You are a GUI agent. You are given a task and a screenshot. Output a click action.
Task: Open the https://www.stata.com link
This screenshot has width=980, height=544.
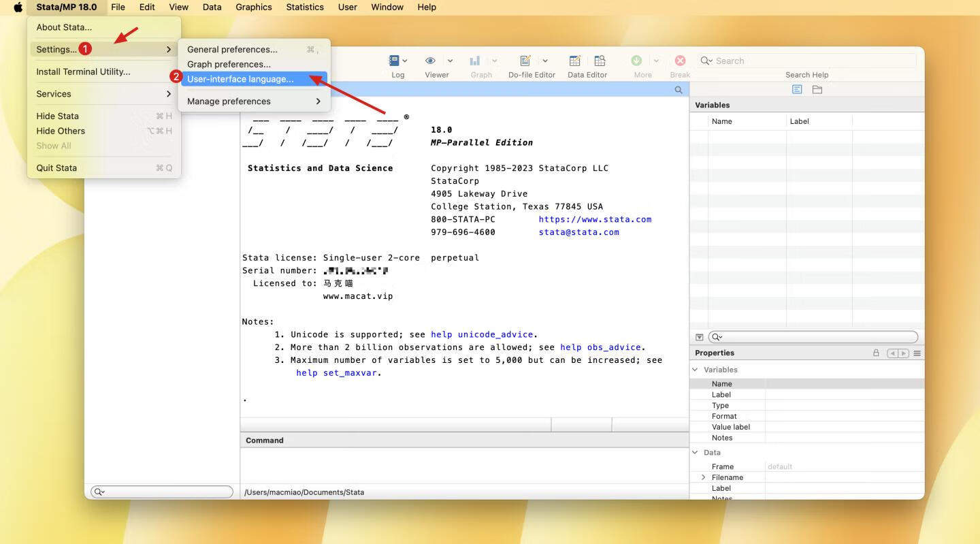(x=595, y=219)
